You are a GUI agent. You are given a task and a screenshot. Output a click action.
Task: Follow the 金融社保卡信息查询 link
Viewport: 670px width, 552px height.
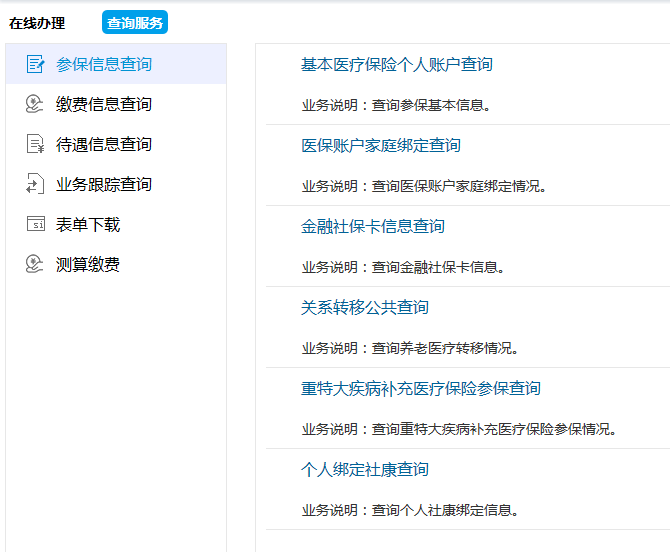point(373,226)
